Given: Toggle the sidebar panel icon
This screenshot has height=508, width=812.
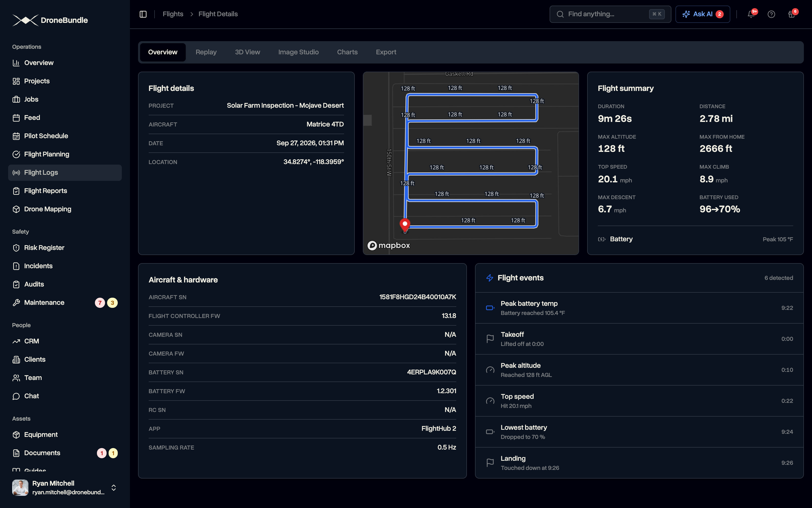Looking at the screenshot, I should tap(143, 14).
